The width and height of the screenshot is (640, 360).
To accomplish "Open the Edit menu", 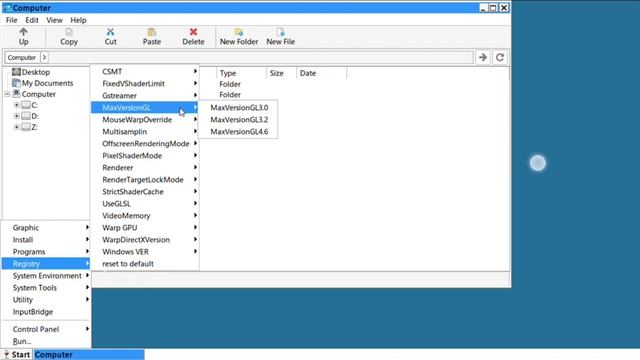I will pos(32,20).
